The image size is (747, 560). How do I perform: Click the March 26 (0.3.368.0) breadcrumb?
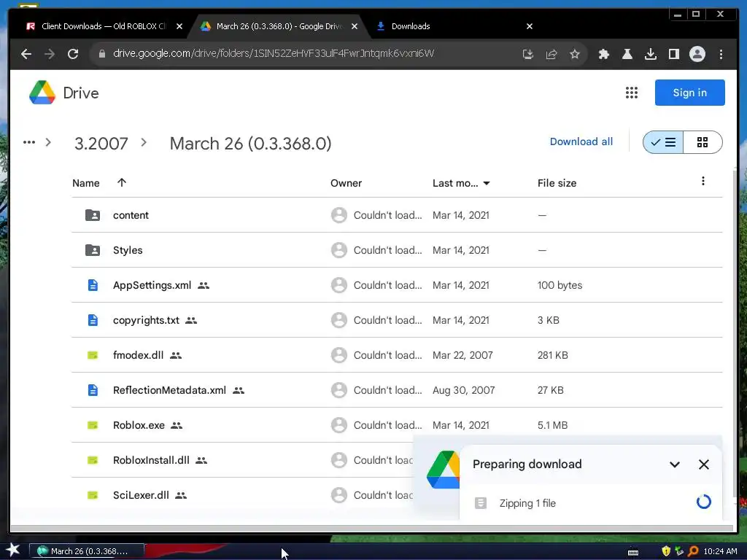tap(250, 144)
